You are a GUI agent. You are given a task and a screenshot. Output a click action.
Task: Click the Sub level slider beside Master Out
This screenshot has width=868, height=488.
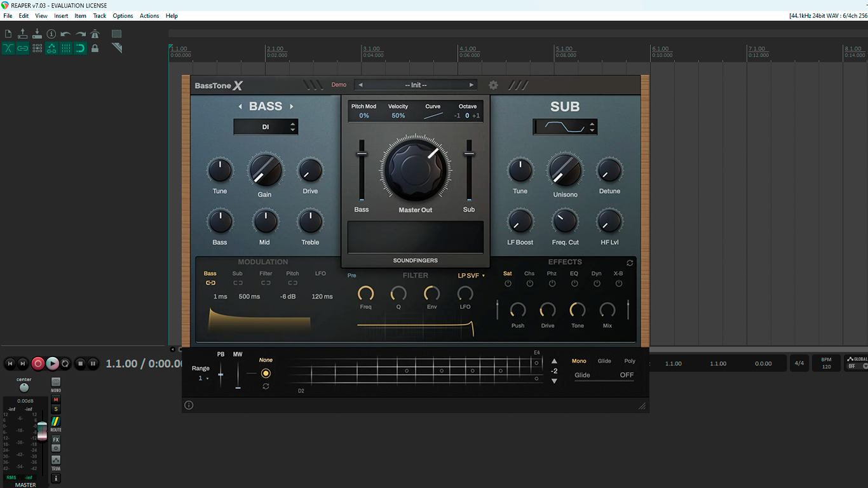[469, 170]
